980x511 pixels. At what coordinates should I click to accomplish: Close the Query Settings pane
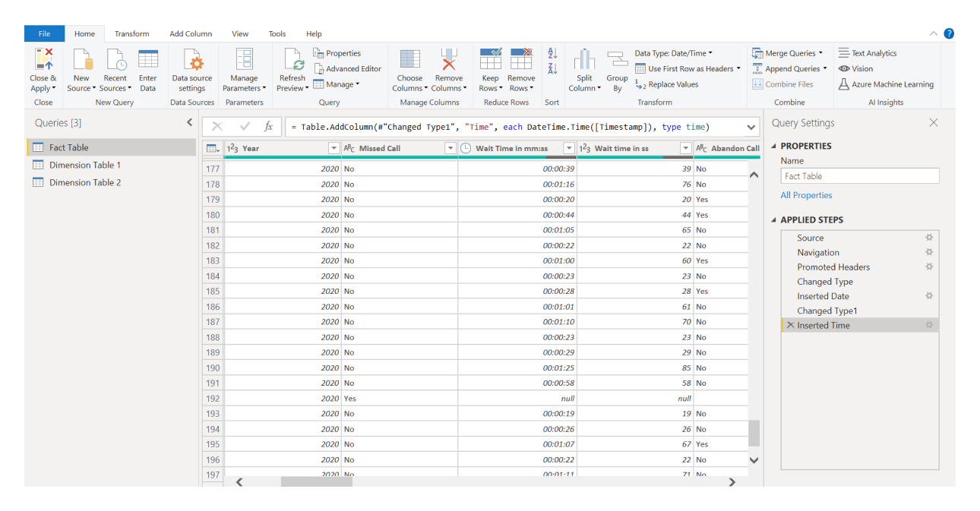934,122
